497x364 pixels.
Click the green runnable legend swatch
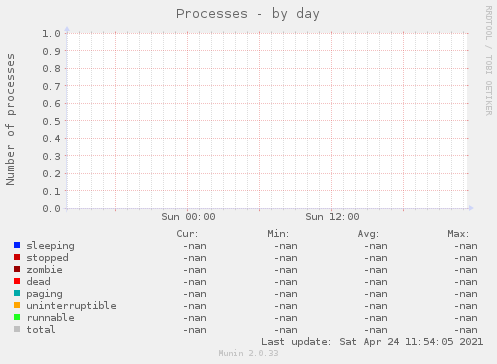(x=17, y=317)
